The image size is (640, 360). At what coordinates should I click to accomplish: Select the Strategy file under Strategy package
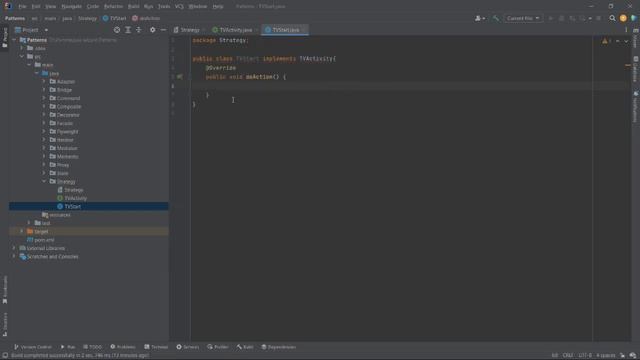coord(73,190)
